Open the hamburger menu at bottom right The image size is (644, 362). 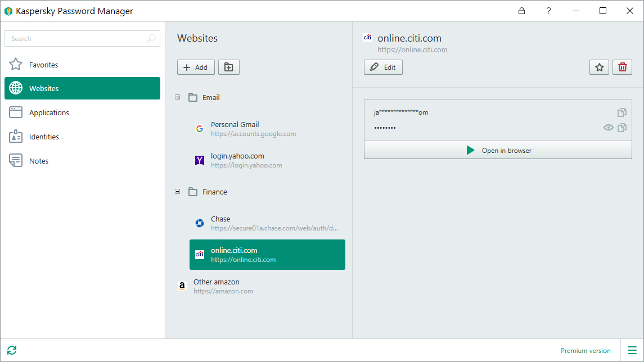click(632, 350)
